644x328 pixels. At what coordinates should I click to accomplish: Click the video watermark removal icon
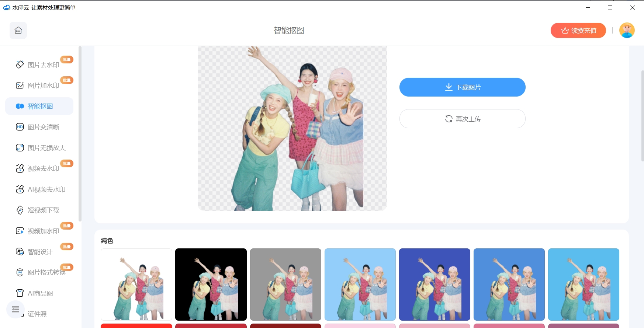point(20,168)
